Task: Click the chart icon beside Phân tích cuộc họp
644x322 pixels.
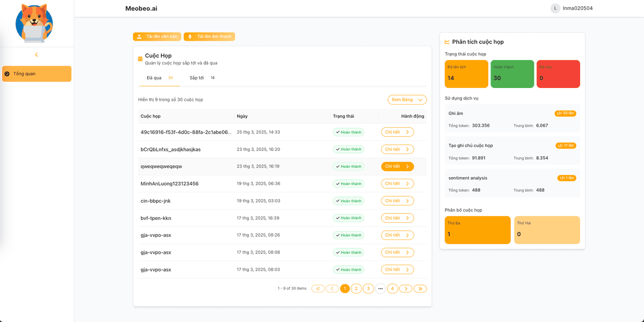Action: click(x=447, y=41)
